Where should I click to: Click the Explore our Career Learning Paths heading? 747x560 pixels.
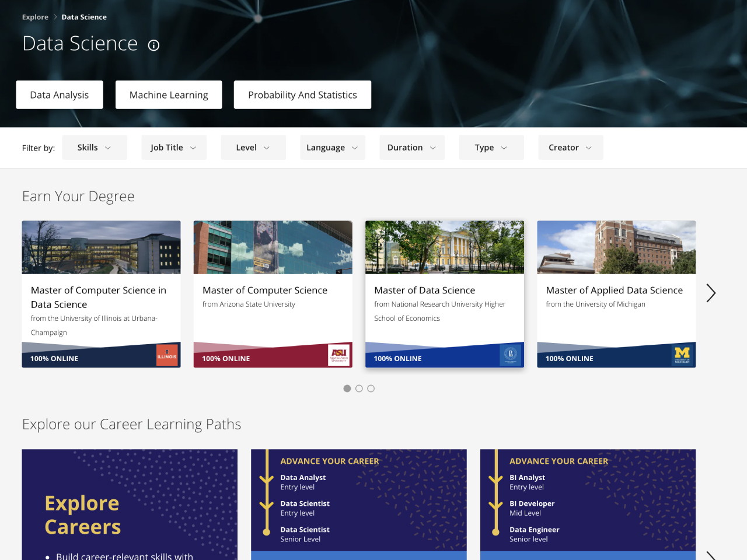coord(131,424)
